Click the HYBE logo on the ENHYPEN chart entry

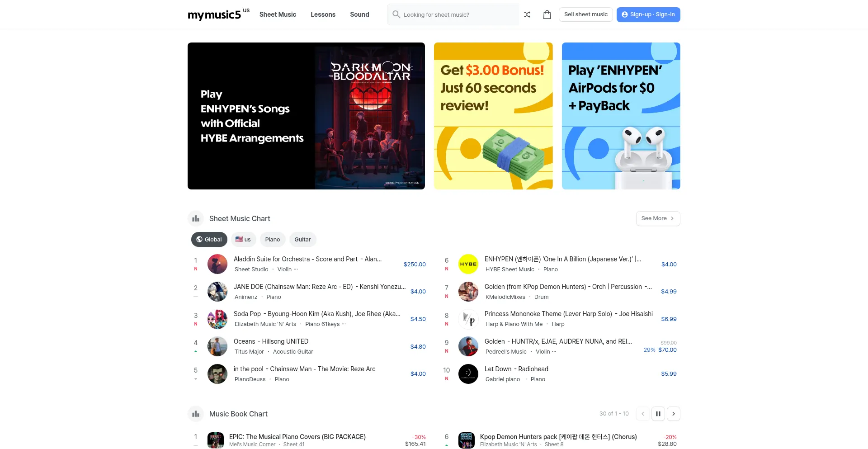coord(468,264)
